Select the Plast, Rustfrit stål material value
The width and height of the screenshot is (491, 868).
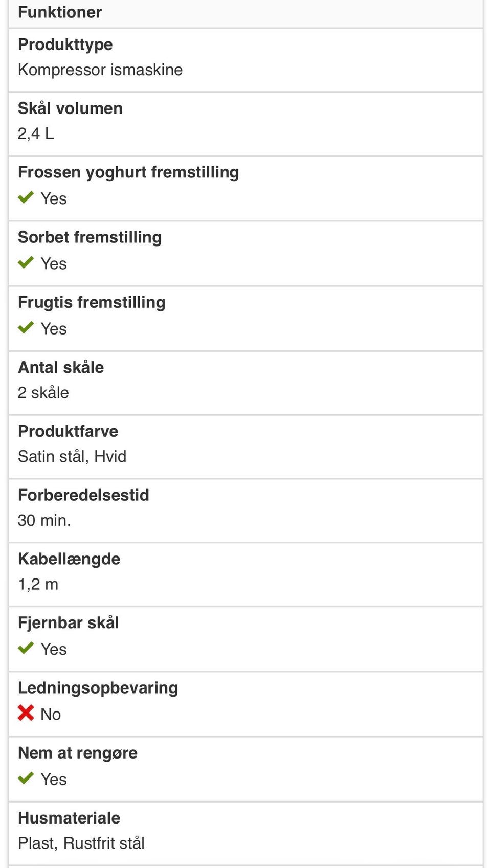pos(81,843)
